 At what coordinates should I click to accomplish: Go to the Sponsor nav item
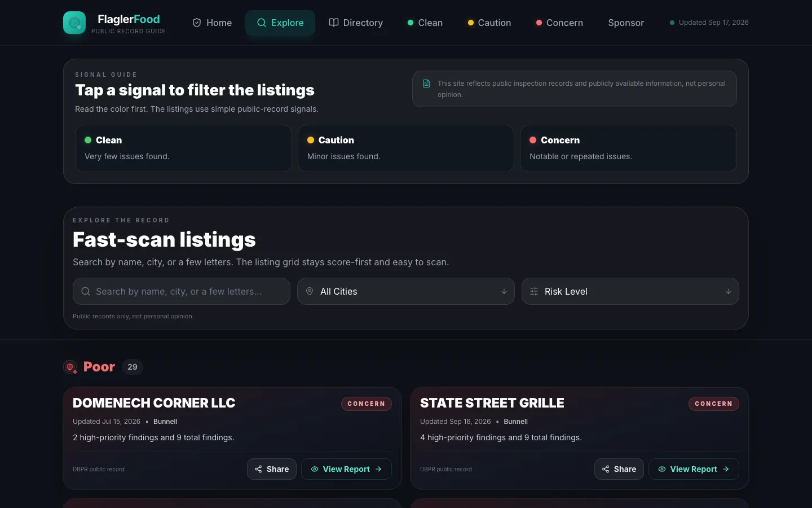point(626,23)
